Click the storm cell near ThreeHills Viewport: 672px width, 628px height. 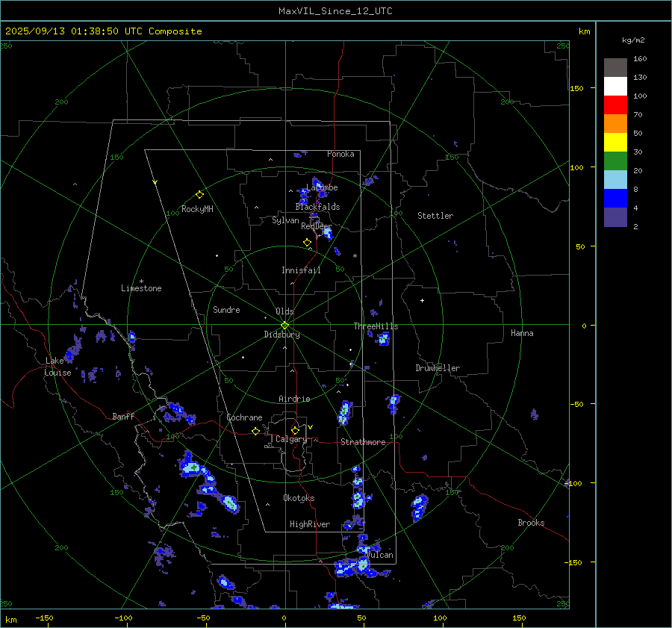coord(383,339)
